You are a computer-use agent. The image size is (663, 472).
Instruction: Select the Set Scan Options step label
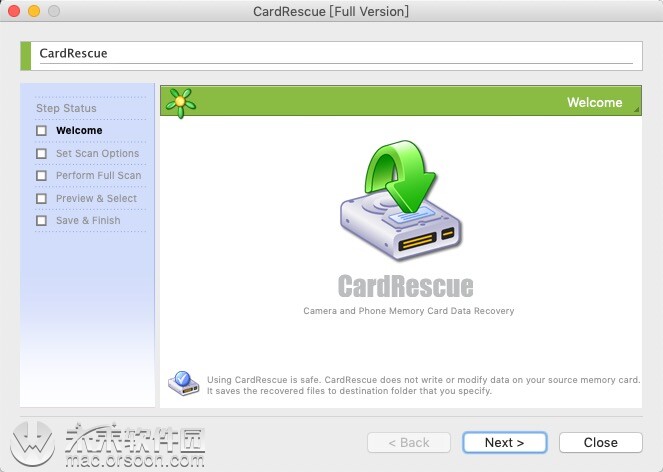[x=98, y=153]
